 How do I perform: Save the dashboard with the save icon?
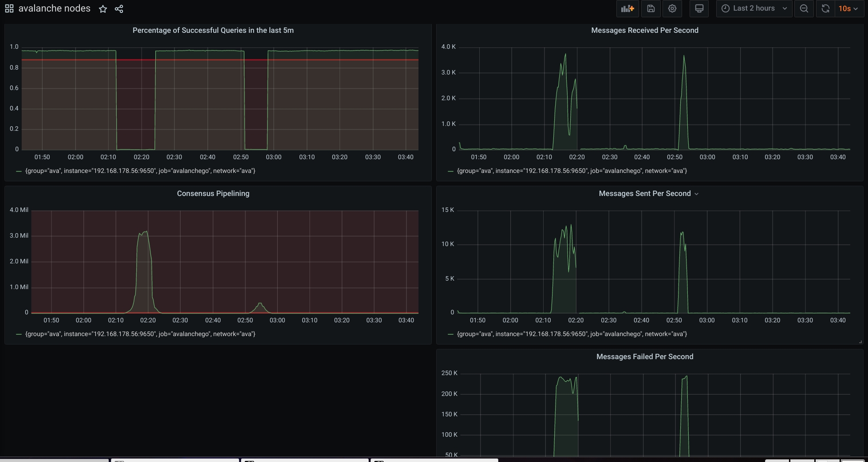click(x=651, y=8)
